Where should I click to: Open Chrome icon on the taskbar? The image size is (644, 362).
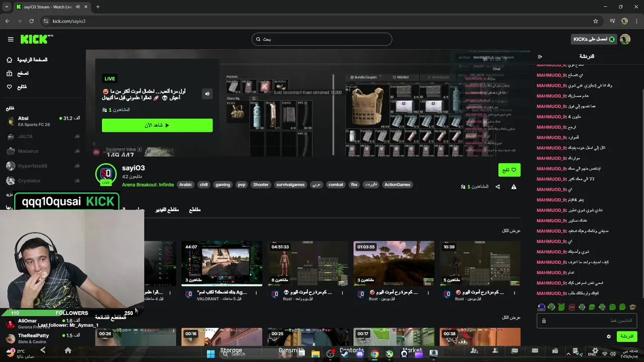[374, 354]
